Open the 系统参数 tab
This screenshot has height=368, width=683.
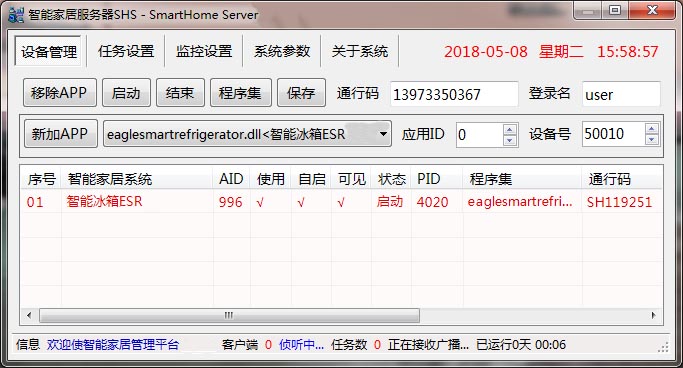tap(282, 51)
